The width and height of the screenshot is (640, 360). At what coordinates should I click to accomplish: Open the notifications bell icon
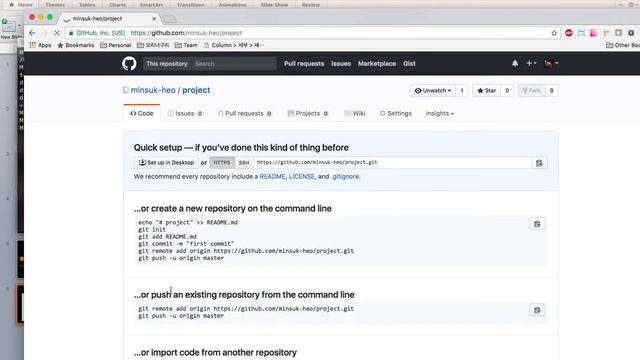(x=515, y=63)
